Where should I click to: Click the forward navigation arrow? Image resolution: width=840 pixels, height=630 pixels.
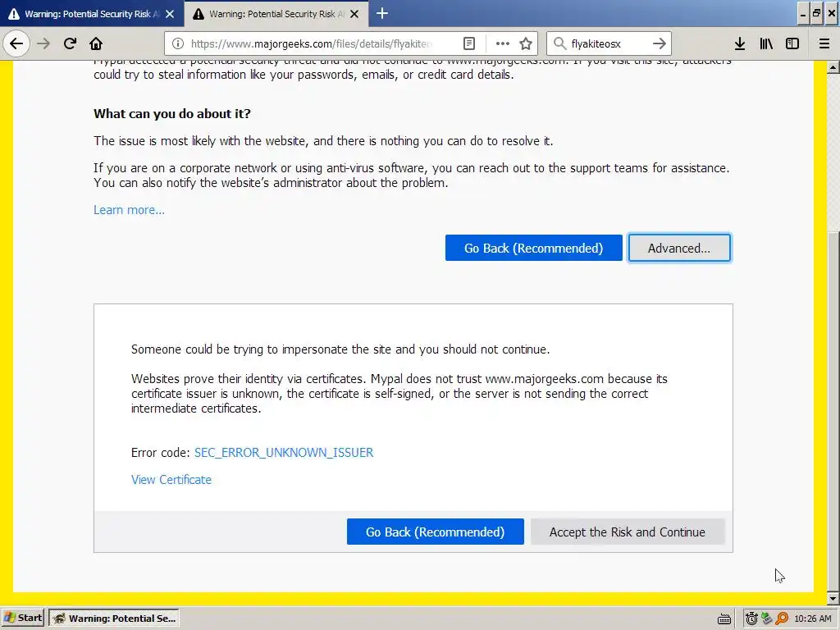click(x=43, y=43)
